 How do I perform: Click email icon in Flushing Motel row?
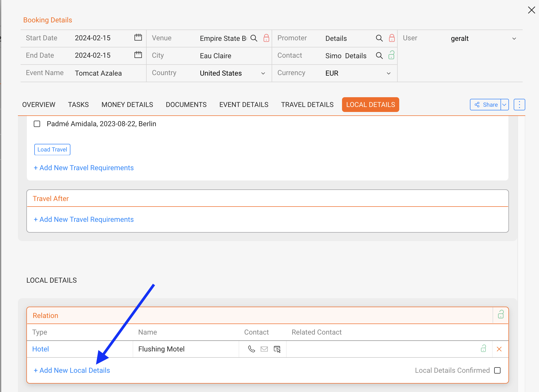(x=264, y=349)
